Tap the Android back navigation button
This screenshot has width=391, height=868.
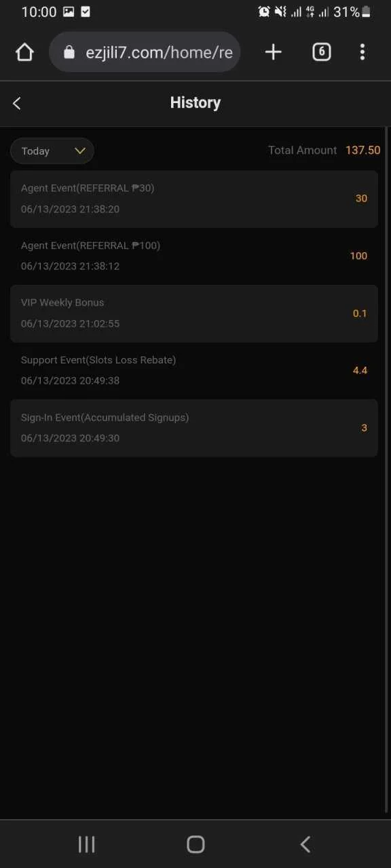(x=305, y=844)
